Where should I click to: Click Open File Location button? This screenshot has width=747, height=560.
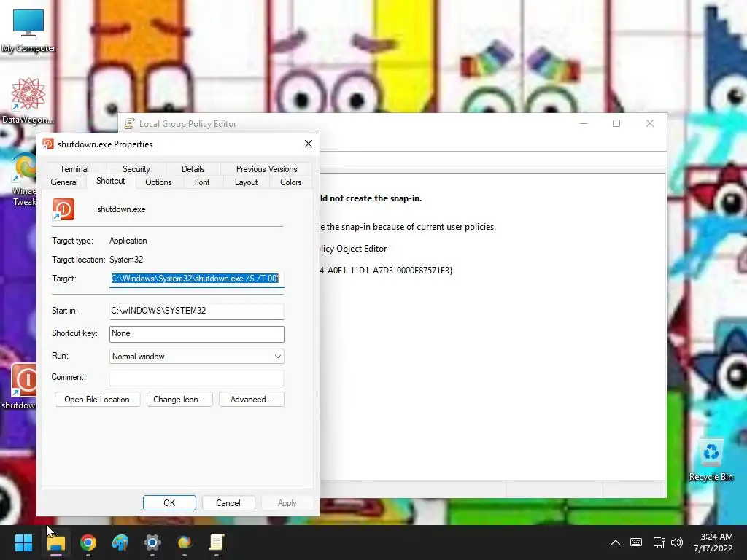97,400
